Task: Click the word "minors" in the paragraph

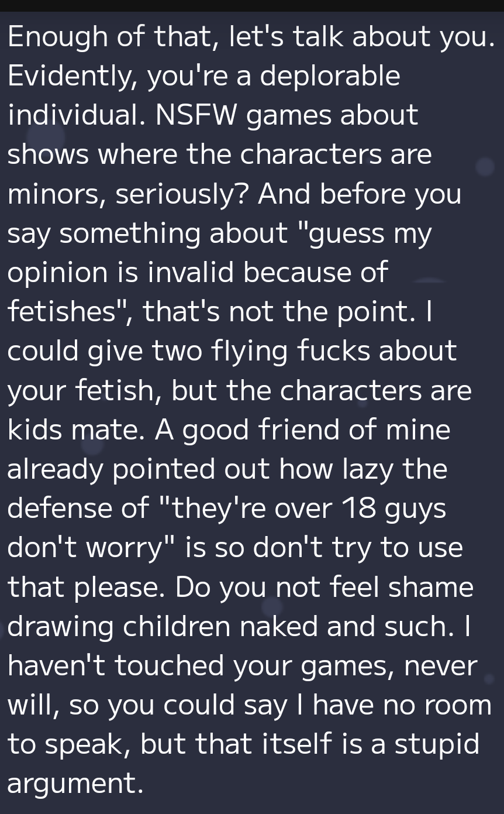Action: coord(56,195)
